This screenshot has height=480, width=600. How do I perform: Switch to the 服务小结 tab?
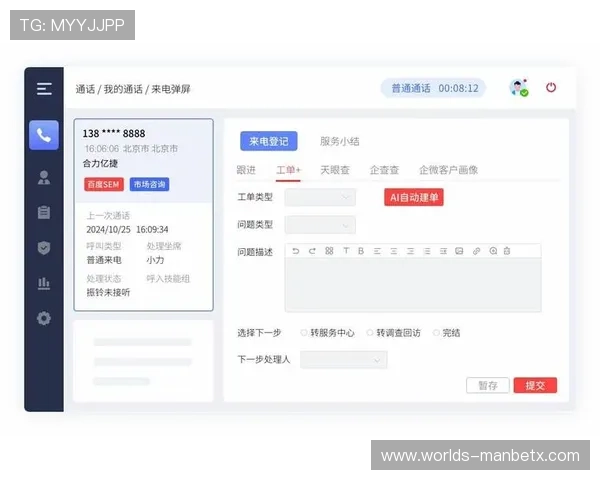coord(339,142)
